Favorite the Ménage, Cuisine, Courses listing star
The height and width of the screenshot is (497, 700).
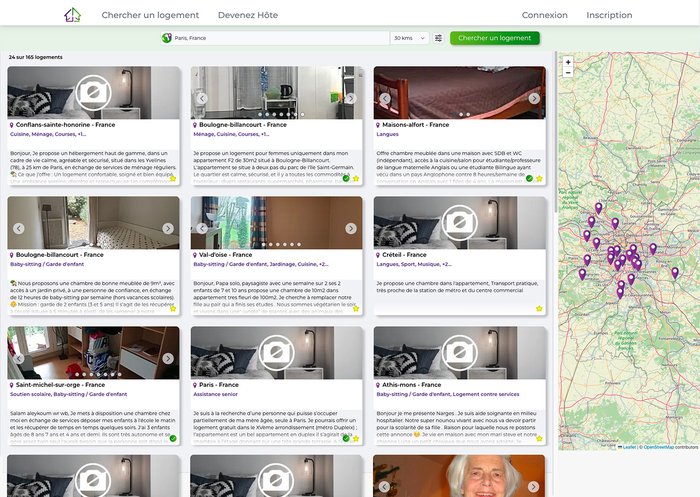(356, 179)
